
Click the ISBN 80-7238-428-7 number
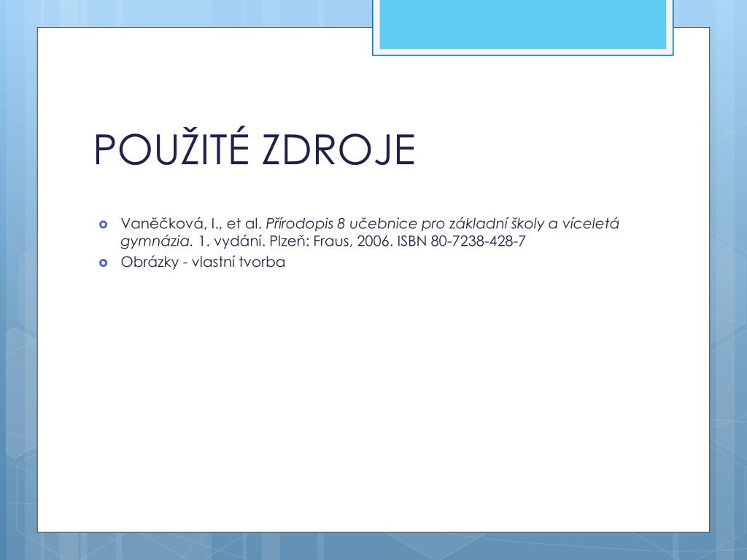[461, 241]
